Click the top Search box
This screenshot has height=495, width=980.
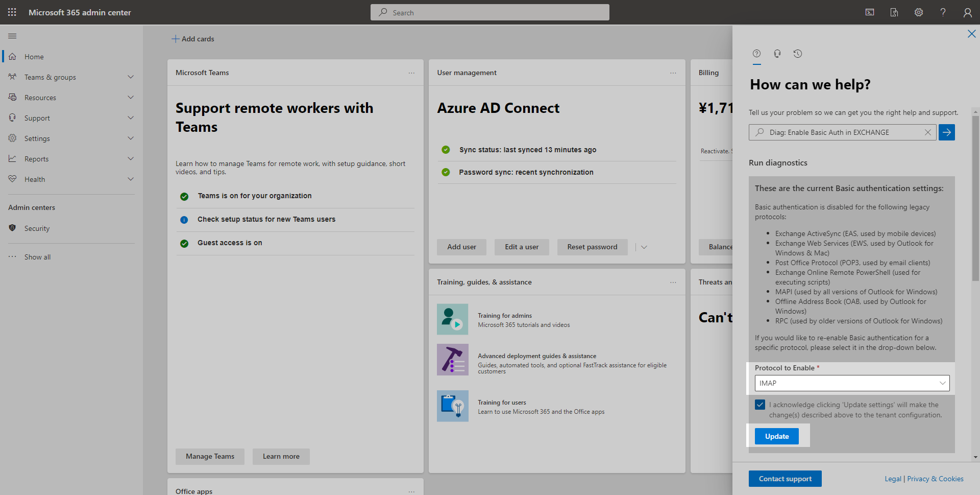[x=490, y=12]
